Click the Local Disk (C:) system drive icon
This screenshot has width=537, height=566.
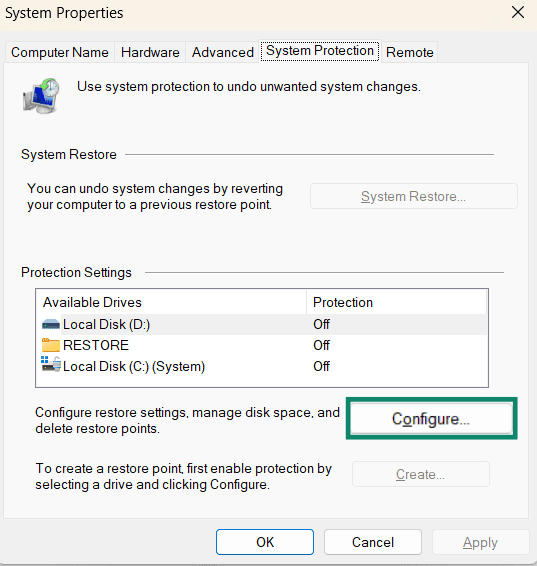[51, 364]
